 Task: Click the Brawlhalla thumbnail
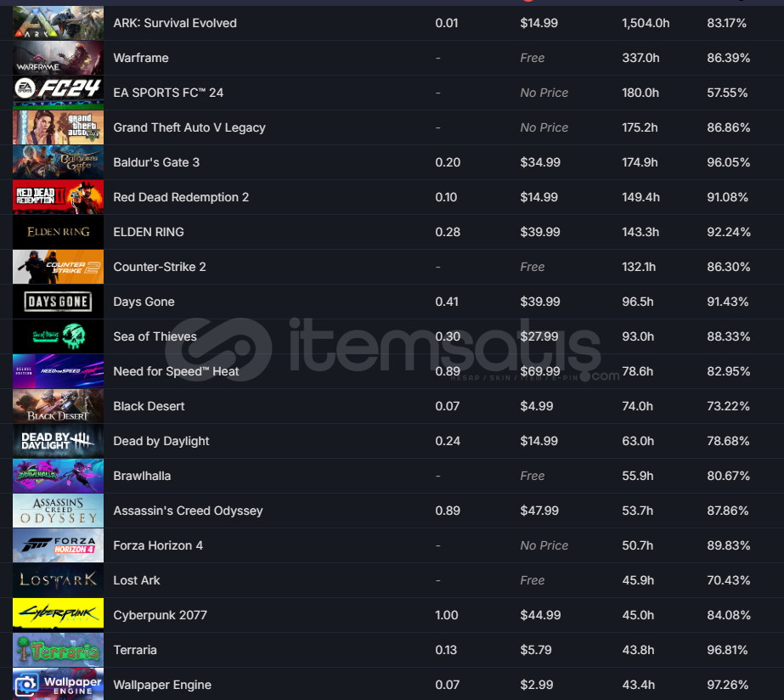point(58,476)
